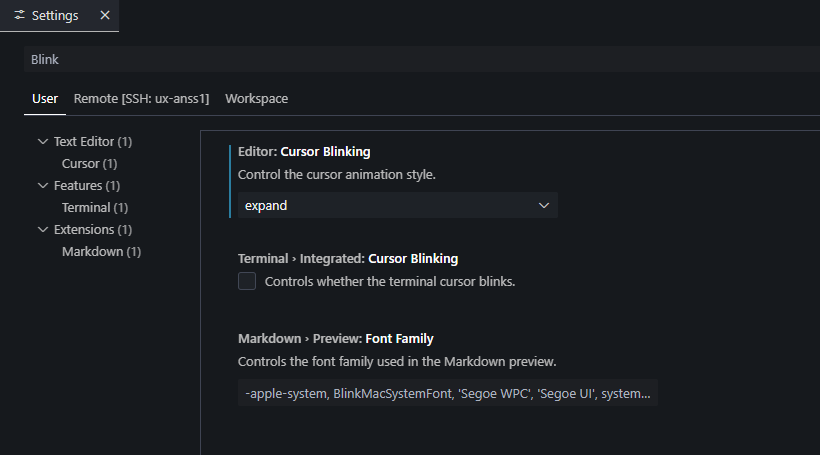The image size is (820, 455).
Task: Click the Settings sliders icon in tab
Action: click(20, 16)
